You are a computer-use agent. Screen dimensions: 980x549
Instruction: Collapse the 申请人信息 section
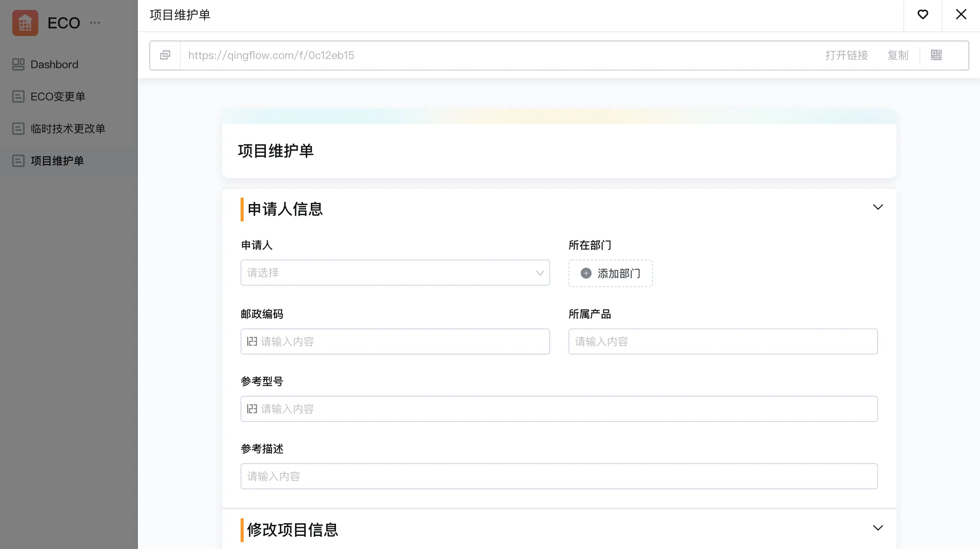(878, 207)
